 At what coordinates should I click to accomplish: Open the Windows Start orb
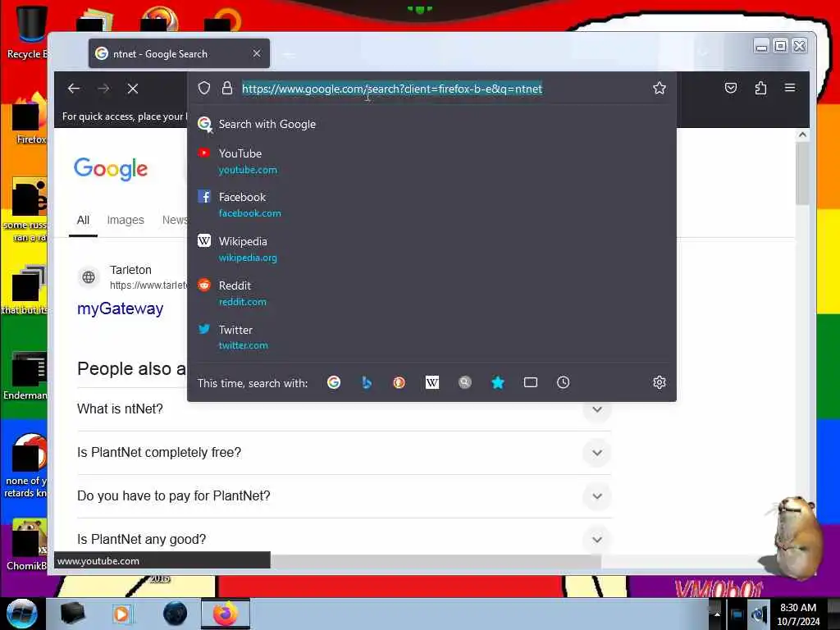pos(21,614)
